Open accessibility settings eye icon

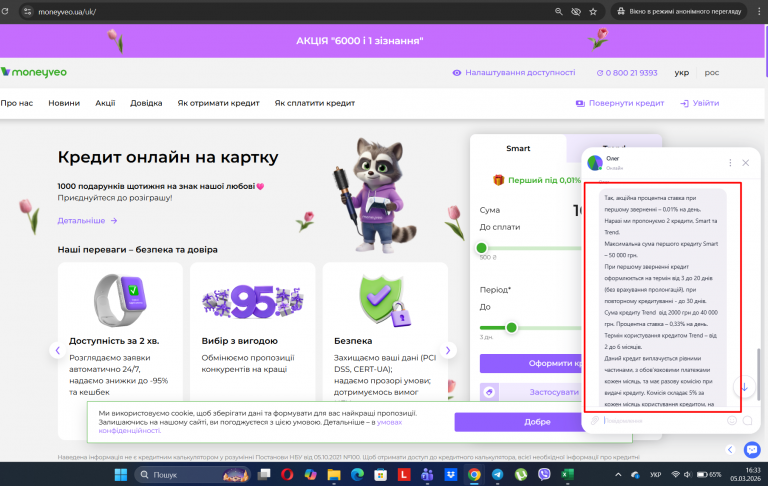pos(456,73)
